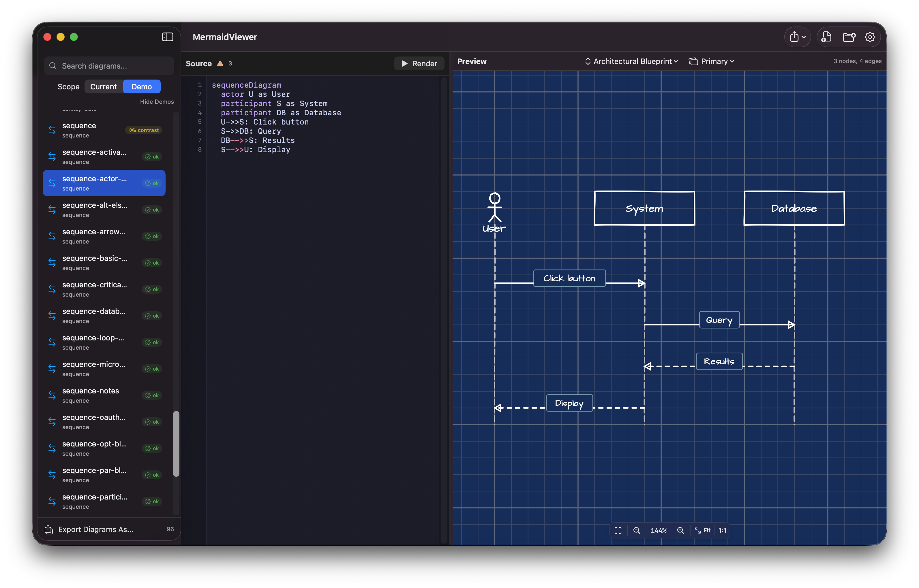
Task: Open the Primary palette dropdown
Action: tap(712, 61)
